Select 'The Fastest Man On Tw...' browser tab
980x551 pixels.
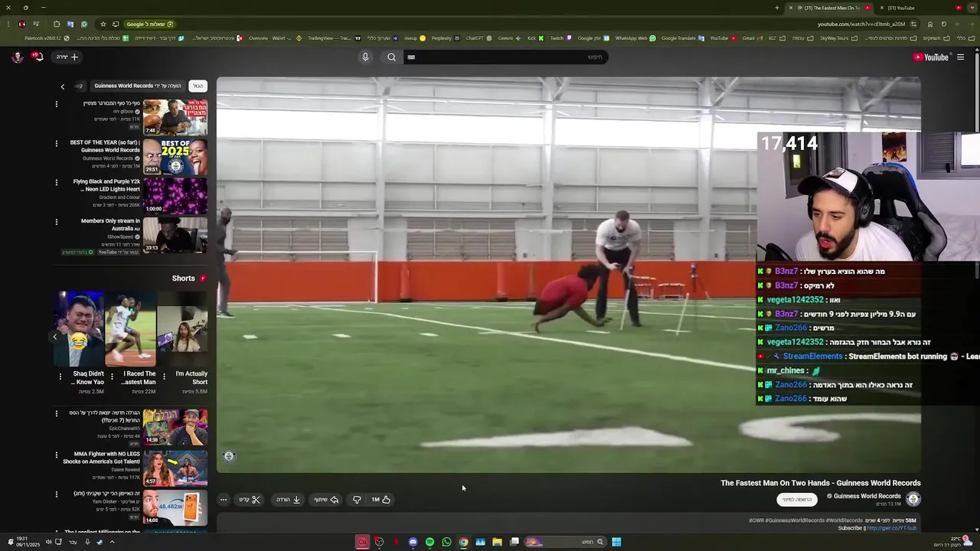[829, 8]
